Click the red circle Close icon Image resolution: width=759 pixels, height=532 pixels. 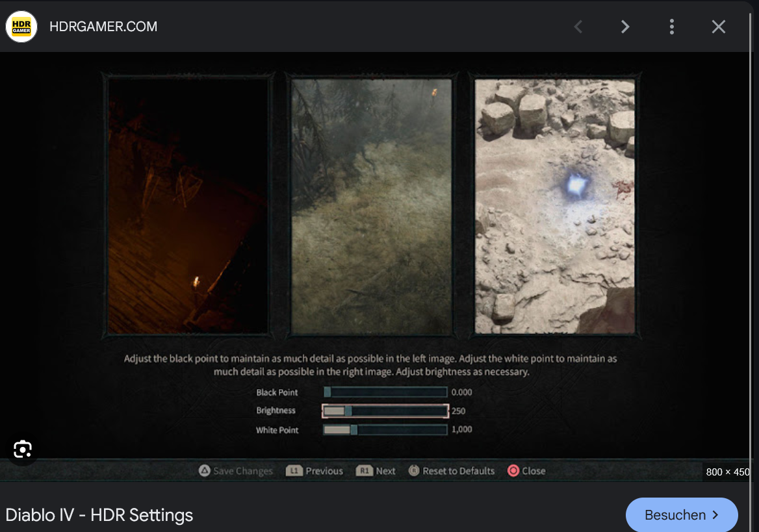[x=513, y=470]
